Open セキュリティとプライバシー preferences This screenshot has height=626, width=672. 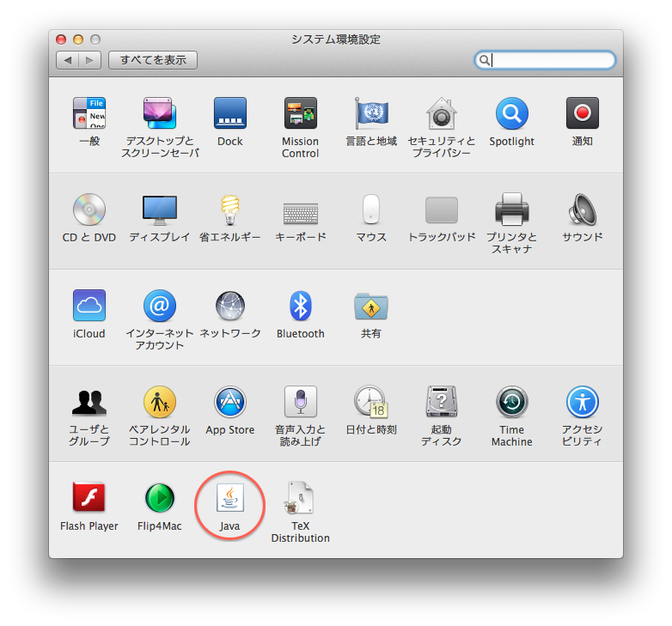click(442, 113)
